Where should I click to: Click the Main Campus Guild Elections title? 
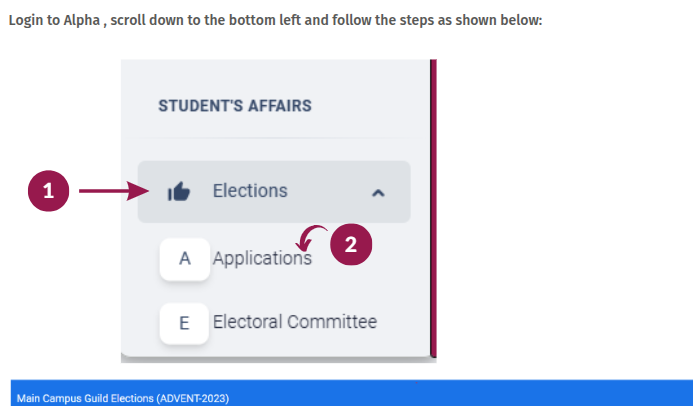pyautogui.click(x=123, y=398)
